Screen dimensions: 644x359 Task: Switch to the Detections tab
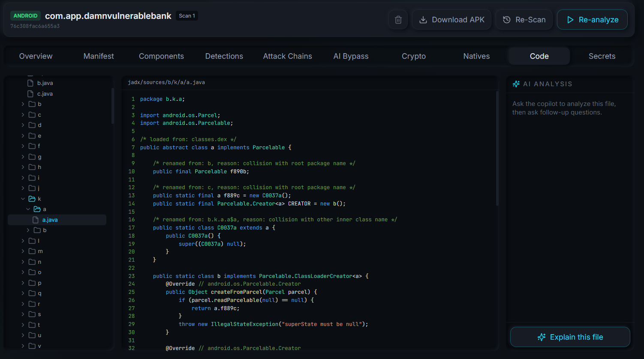224,56
